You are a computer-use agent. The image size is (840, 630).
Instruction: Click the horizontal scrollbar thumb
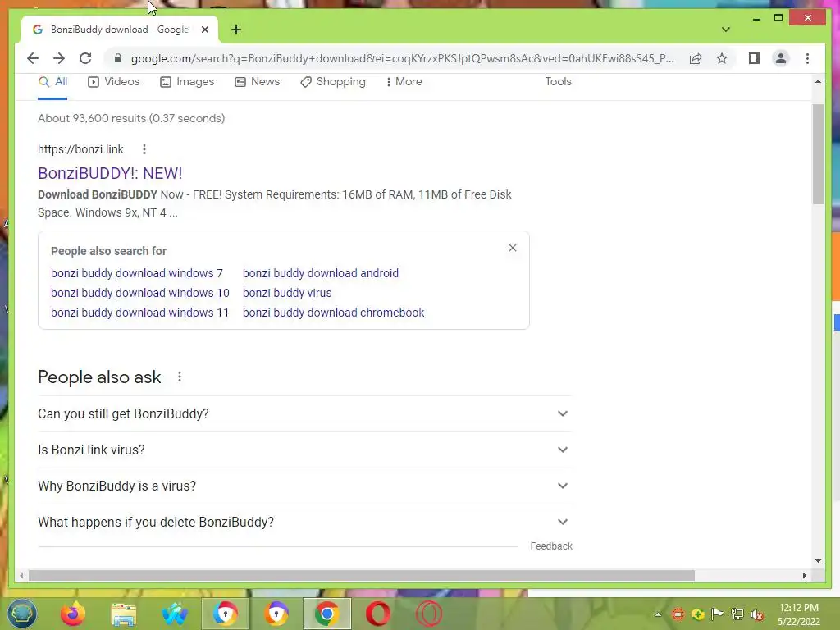[x=362, y=575]
